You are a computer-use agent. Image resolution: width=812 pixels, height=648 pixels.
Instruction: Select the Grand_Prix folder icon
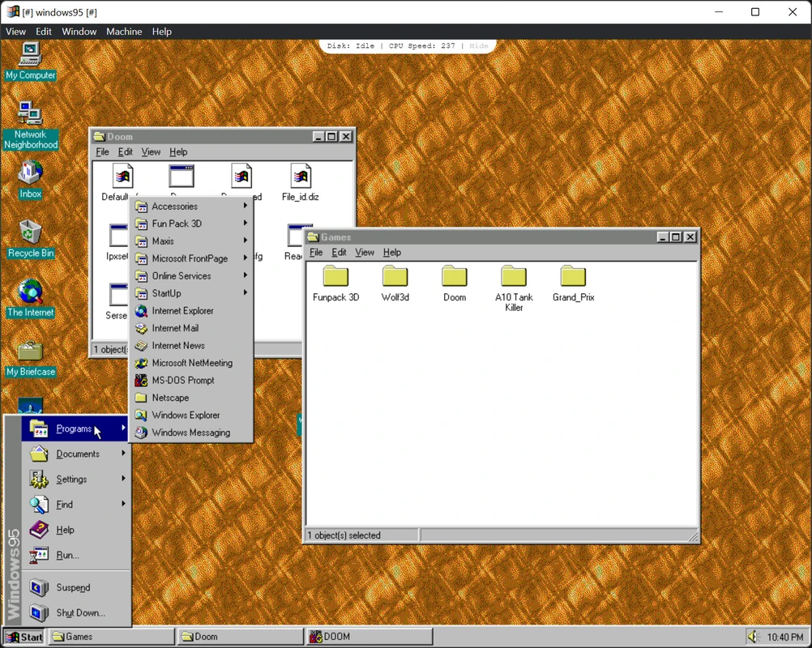pos(573,278)
